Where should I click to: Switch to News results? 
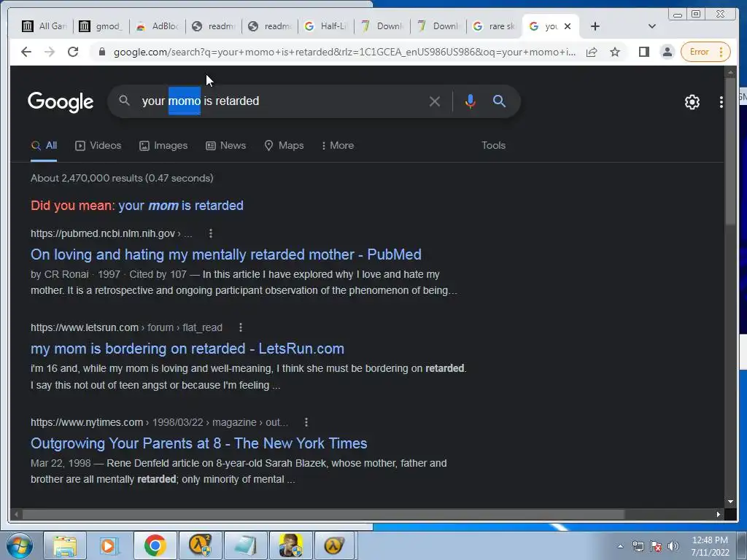click(226, 146)
